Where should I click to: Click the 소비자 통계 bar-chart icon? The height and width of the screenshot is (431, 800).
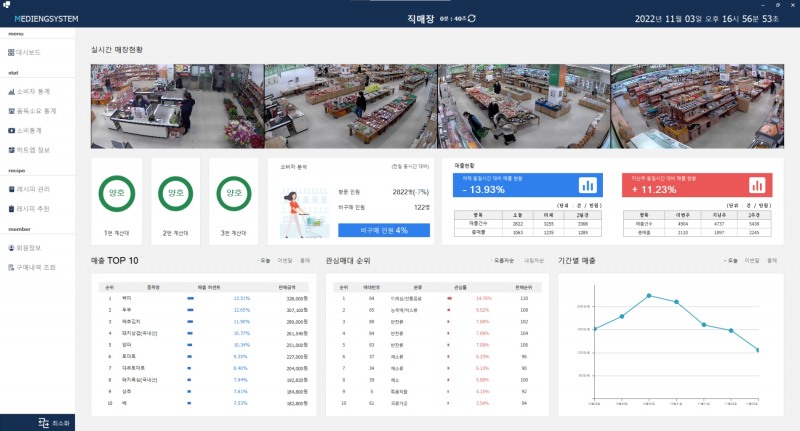tap(11, 92)
